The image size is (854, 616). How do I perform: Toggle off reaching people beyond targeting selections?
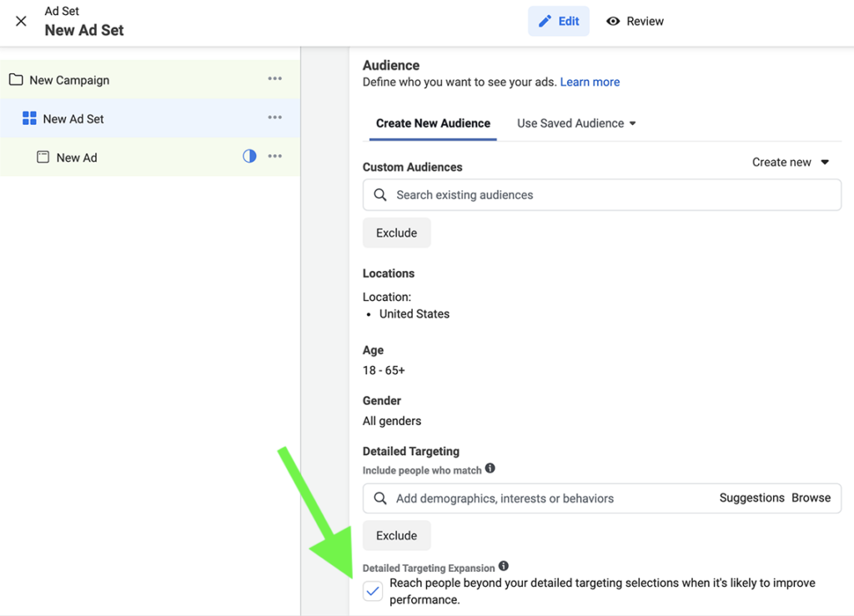(x=372, y=590)
